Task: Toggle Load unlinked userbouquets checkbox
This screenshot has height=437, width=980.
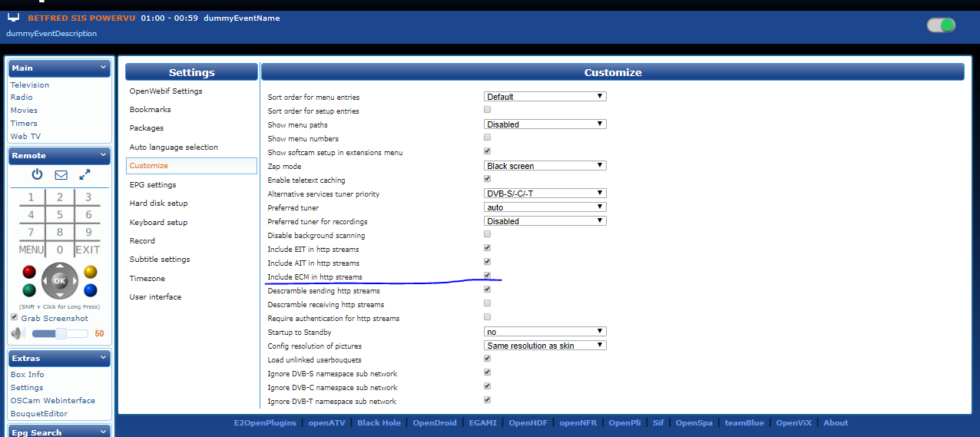Action: [487, 359]
